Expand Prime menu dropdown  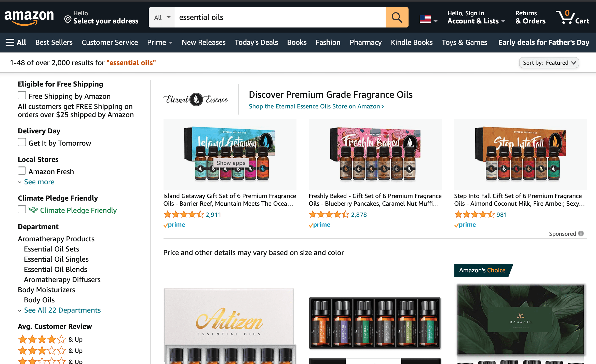160,42
